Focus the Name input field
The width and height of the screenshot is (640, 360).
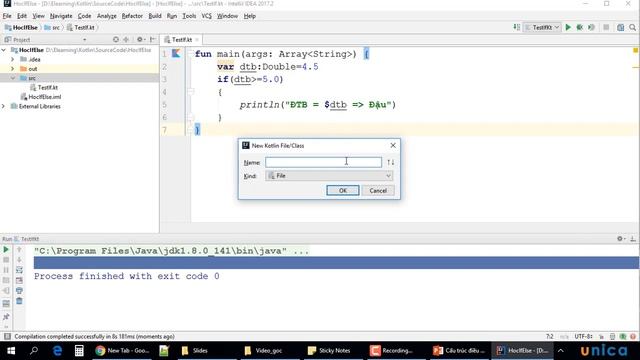tap(323, 162)
